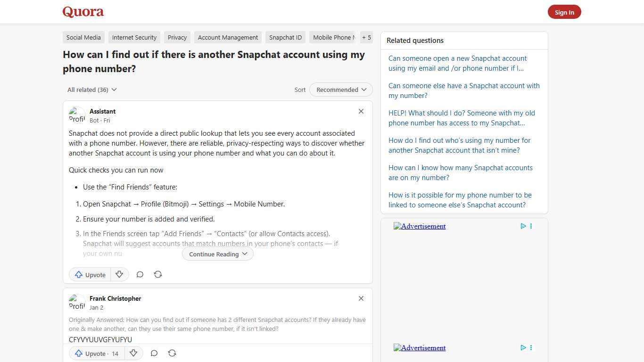The width and height of the screenshot is (644, 362).
Task: Open related question about old phone number access
Action: pyautogui.click(x=462, y=118)
